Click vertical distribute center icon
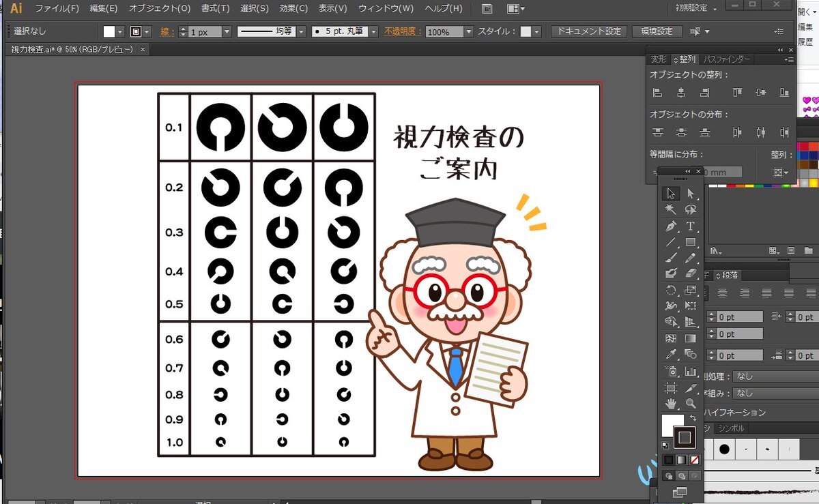819x504 pixels. [x=681, y=132]
